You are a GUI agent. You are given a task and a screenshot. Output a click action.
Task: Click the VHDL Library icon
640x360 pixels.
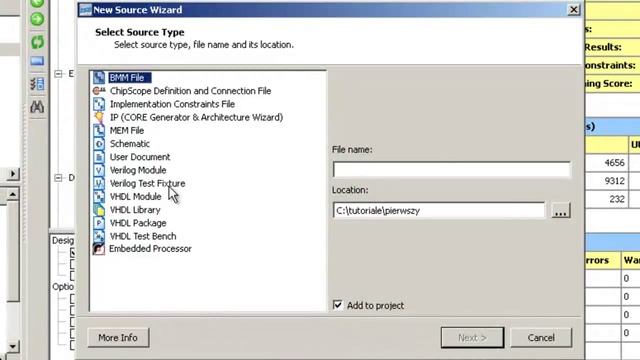pos(99,209)
